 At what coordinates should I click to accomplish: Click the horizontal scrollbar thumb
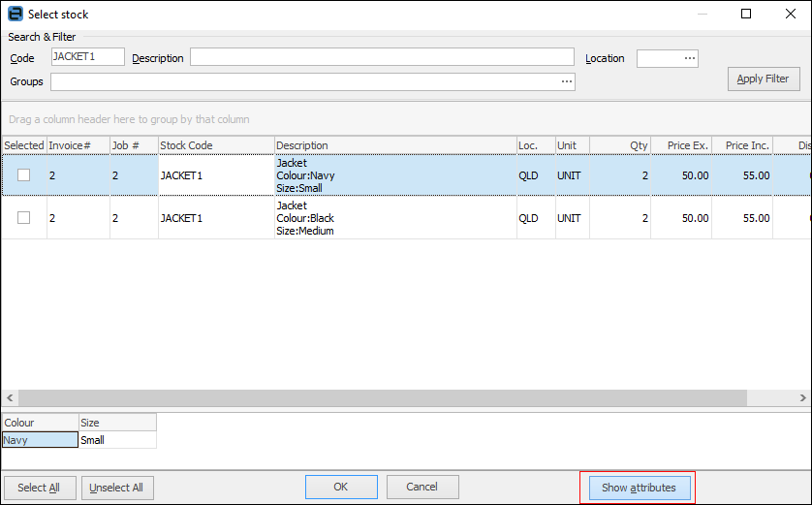[x=383, y=397]
